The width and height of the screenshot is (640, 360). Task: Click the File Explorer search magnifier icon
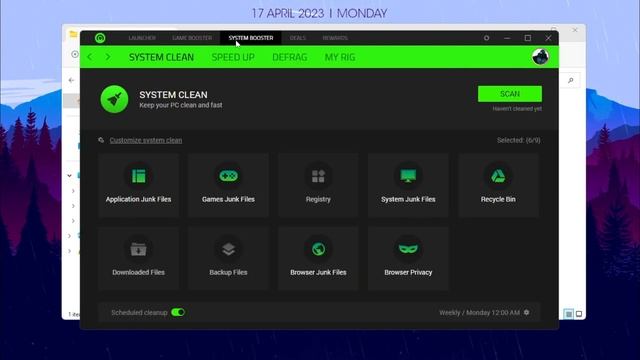point(571,80)
